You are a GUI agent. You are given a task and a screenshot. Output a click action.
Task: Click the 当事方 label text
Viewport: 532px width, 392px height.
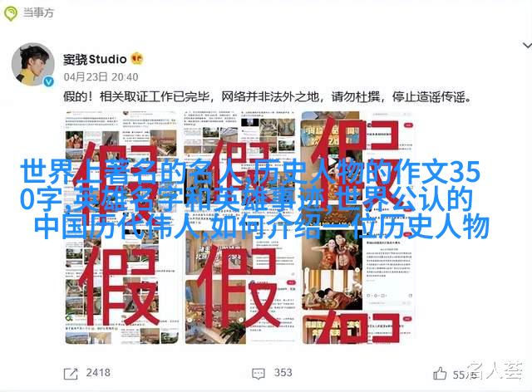(x=38, y=13)
